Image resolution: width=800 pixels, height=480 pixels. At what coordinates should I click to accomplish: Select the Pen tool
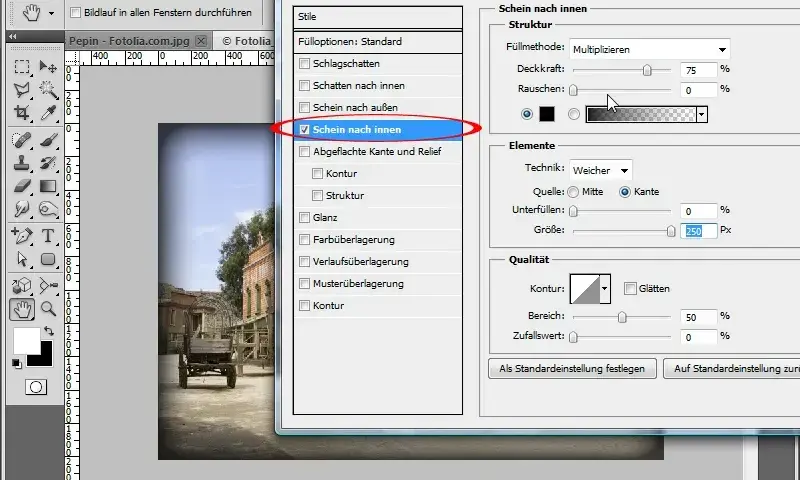coord(21,236)
